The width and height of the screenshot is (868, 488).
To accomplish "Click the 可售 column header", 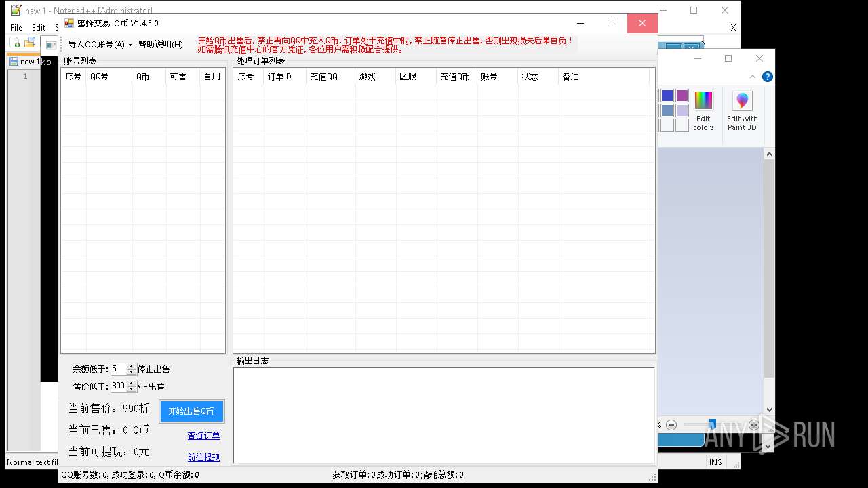I will pos(183,77).
